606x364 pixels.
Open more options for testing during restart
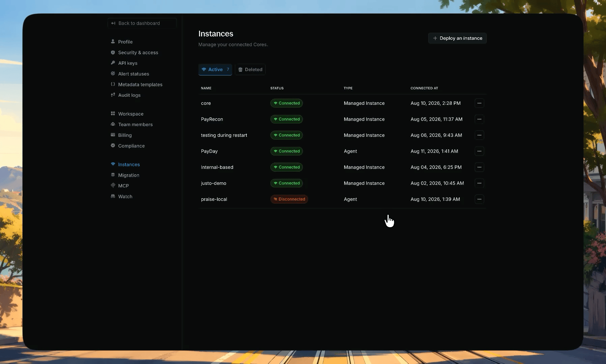pos(479,135)
